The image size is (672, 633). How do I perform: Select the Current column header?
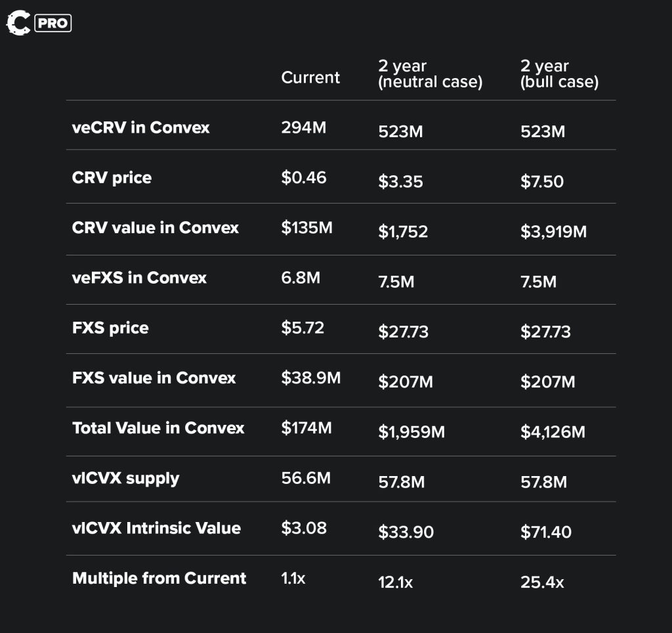coord(310,77)
